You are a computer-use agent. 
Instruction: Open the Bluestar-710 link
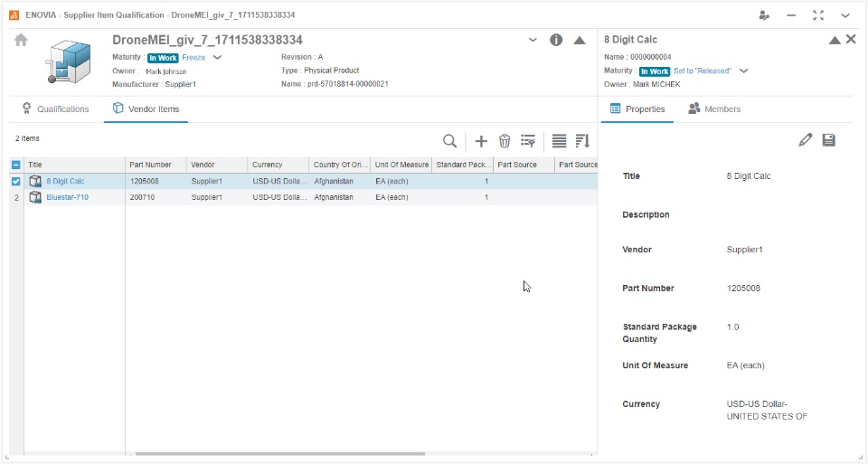[68, 197]
